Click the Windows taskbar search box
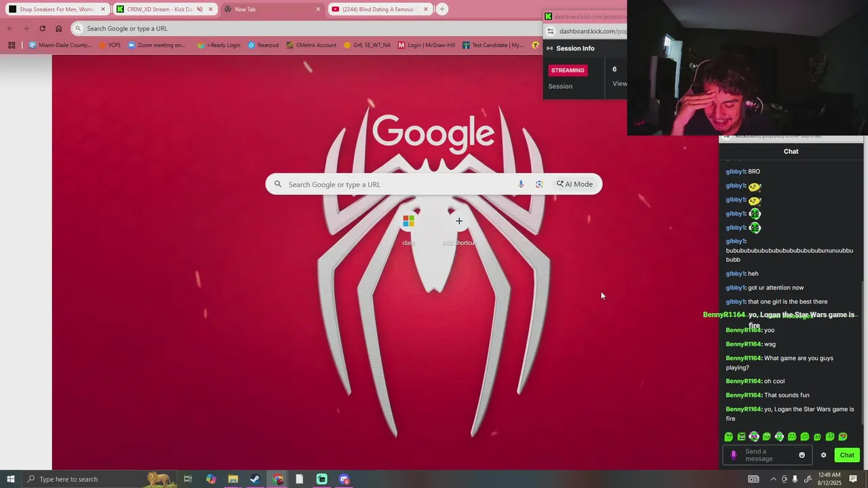The height and width of the screenshot is (488, 868). point(100,479)
